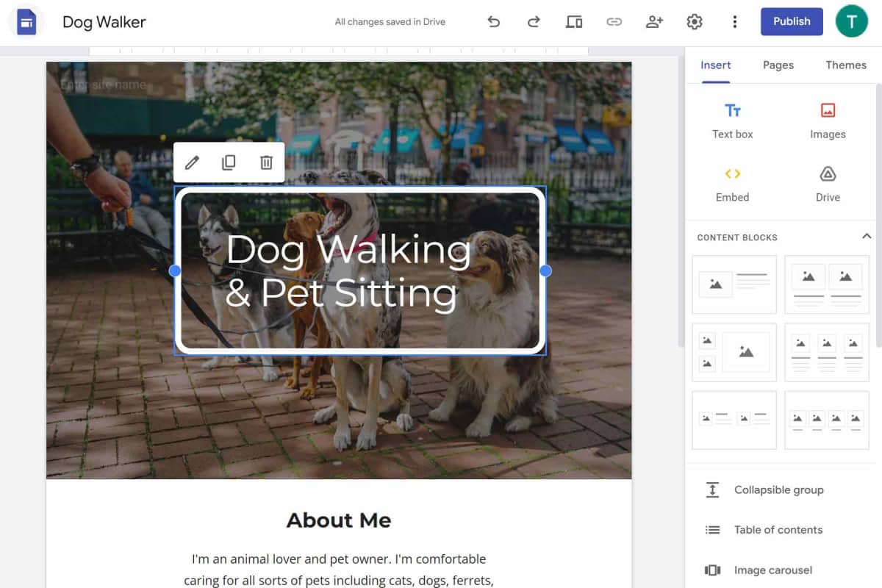Insert an Image carousel
882x588 pixels.
pos(772,570)
